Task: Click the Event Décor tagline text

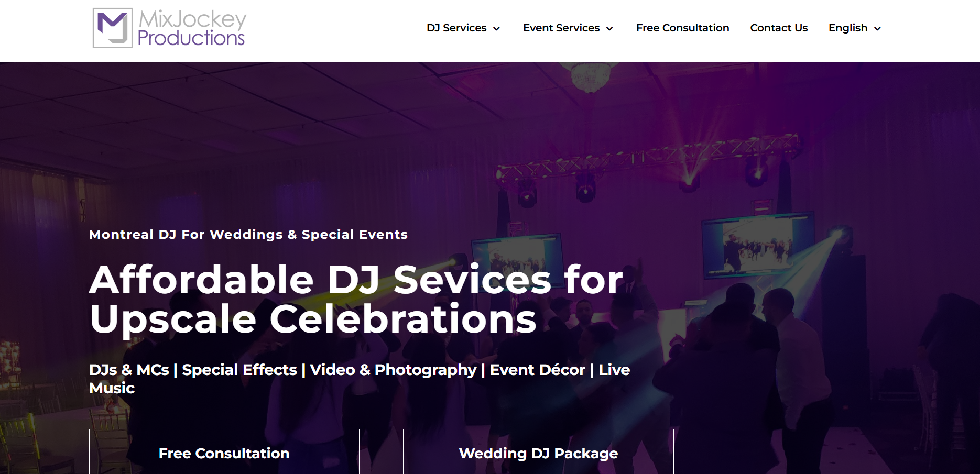Action: [537, 370]
